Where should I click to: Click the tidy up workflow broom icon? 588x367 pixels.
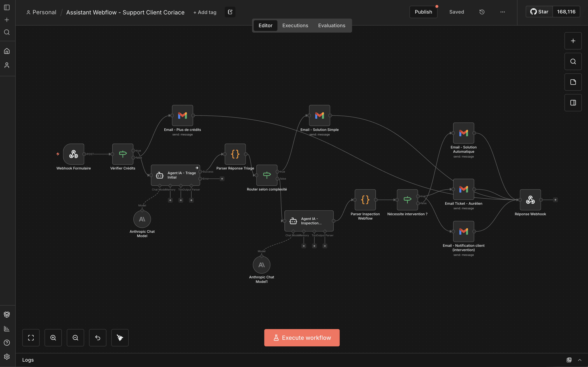[x=120, y=338]
